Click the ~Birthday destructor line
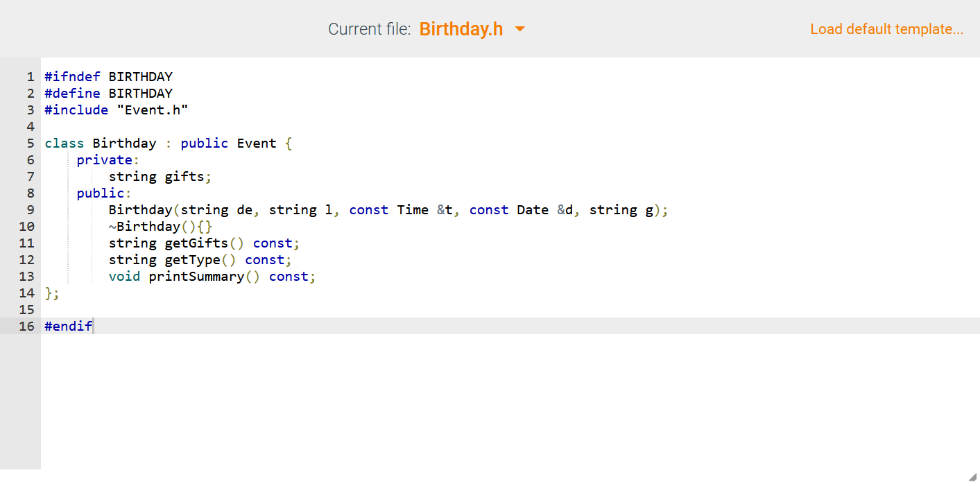This screenshot has width=980, height=486. [x=160, y=226]
